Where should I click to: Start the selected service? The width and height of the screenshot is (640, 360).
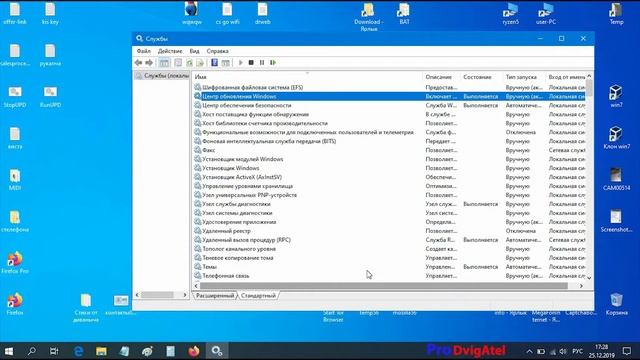pyautogui.click(x=240, y=62)
